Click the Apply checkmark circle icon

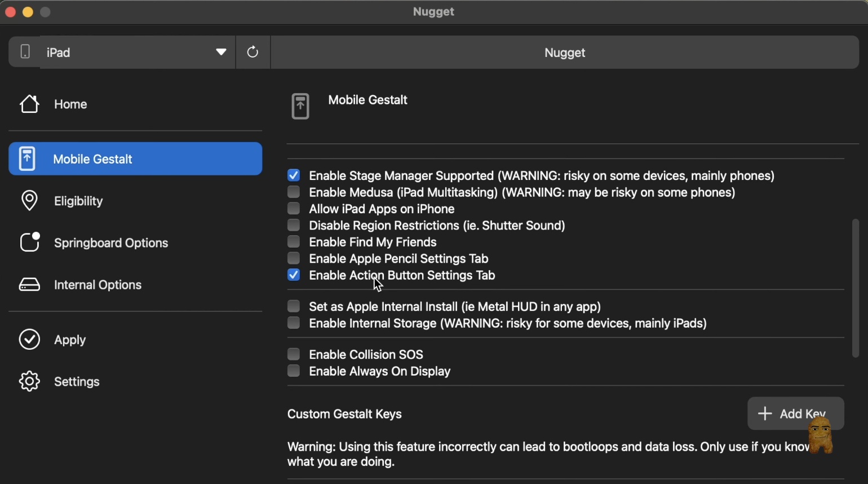[x=29, y=340]
